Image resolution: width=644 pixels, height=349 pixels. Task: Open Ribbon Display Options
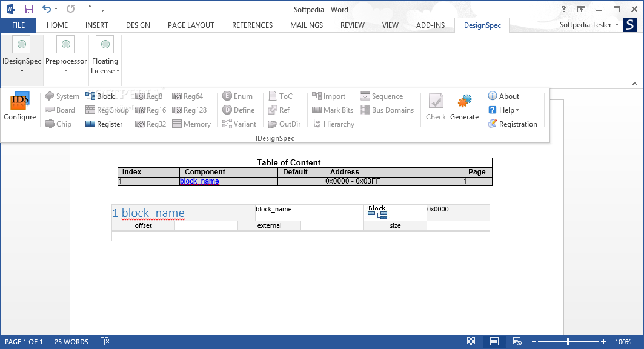coord(581,9)
